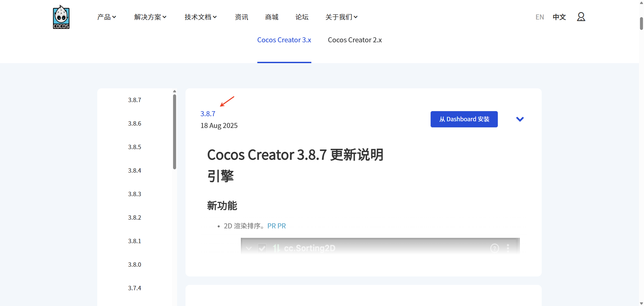Open the first PR link for 2D 渲染排序

[271, 226]
